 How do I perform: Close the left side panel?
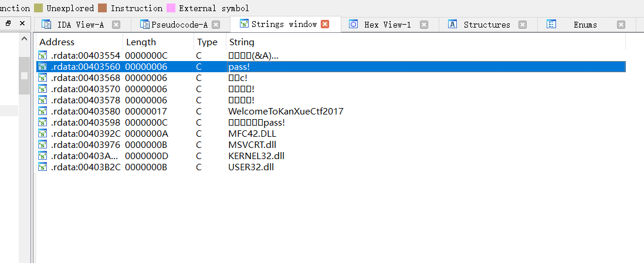click(22, 23)
